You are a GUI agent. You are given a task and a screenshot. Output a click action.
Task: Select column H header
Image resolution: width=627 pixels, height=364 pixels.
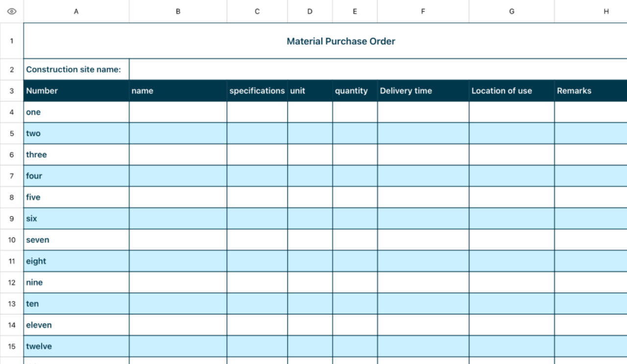pos(591,11)
